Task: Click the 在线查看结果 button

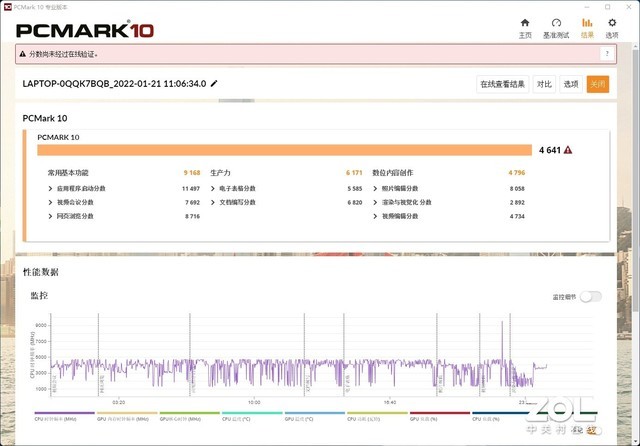Action: point(502,84)
